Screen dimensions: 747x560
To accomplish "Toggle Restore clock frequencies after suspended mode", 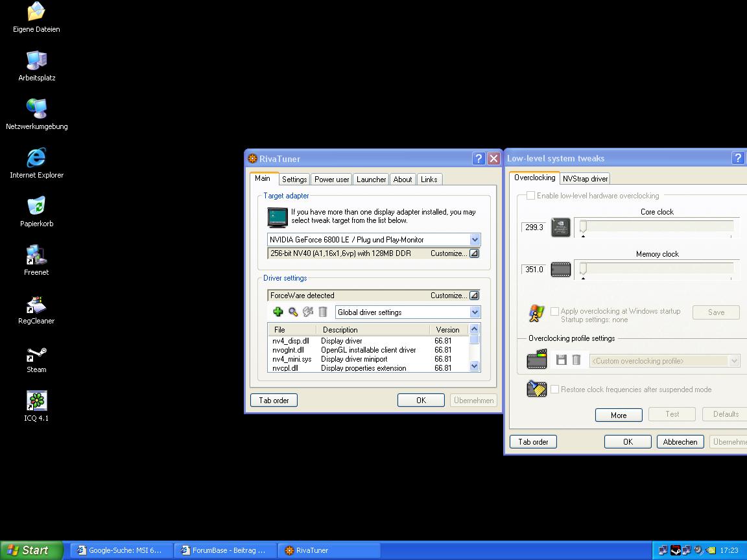I will tap(554, 389).
